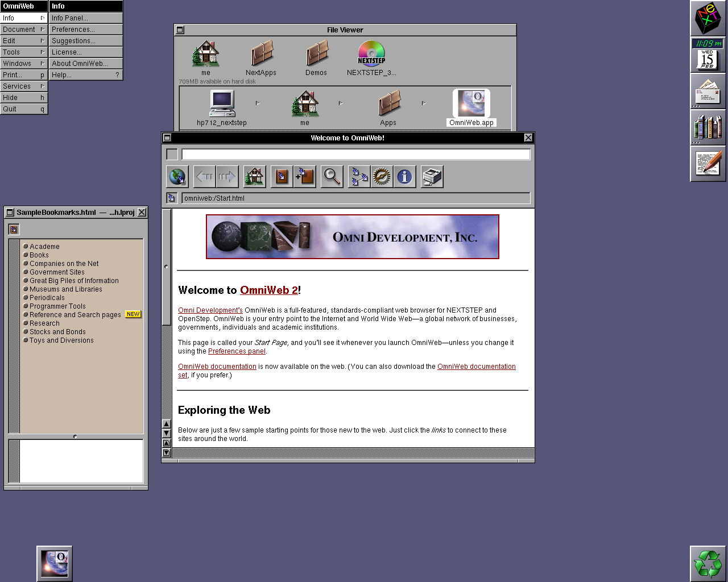Select the NEXTSTEP_3 CD icon
Screen dimensions: 728x582
point(371,55)
